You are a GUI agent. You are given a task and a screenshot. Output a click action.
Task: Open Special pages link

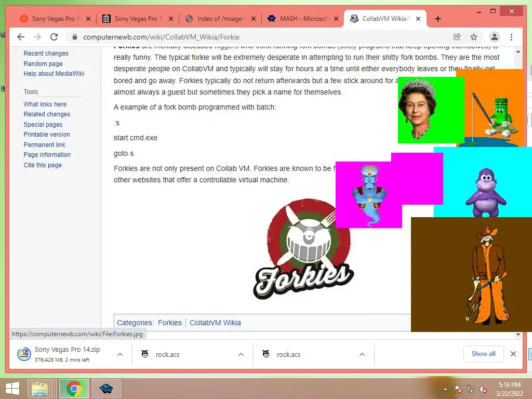[43, 125]
